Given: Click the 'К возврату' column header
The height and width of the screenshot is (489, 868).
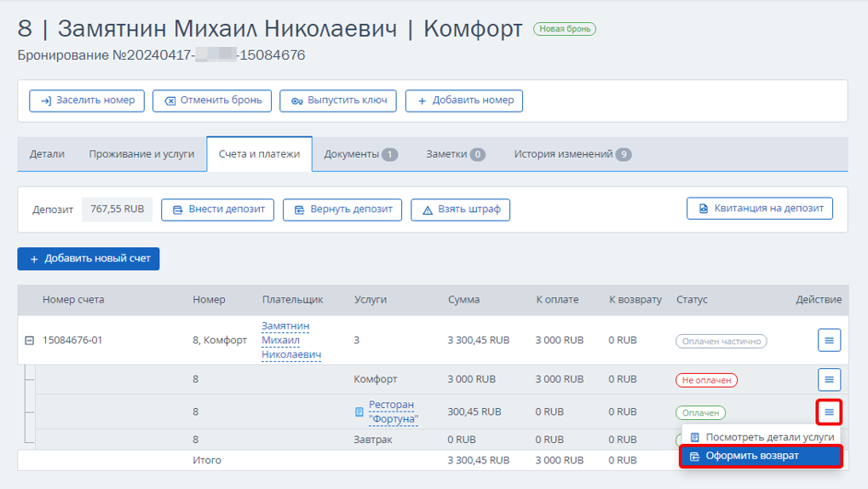Looking at the screenshot, I should click(x=635, y=300).
